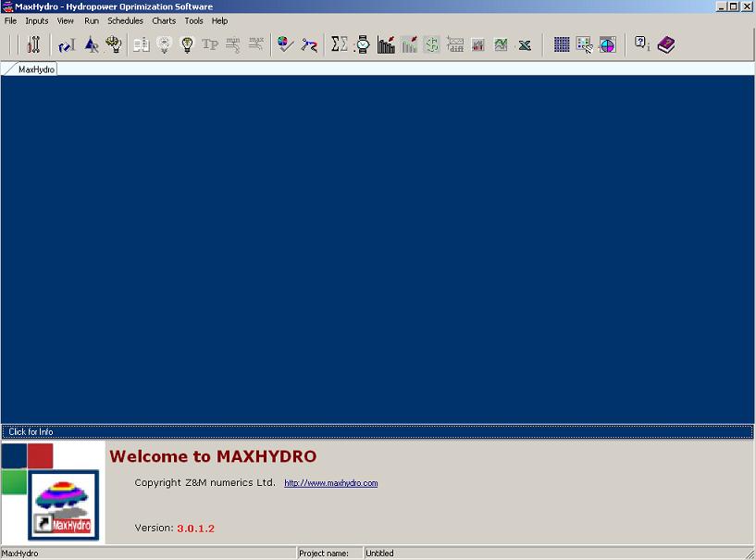Screen dimensions: 756x560
Task: Click the green dollar sign icon
Action: (431, 44)
